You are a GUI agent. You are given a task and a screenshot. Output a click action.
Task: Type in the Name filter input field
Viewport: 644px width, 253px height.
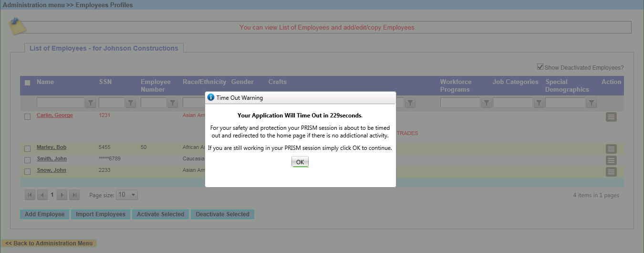point(60,103)
